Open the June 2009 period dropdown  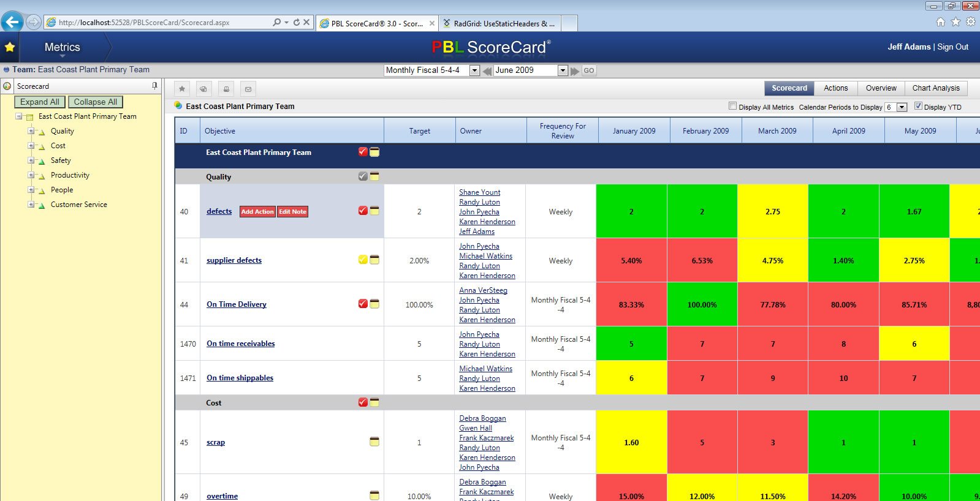(563, 70)
